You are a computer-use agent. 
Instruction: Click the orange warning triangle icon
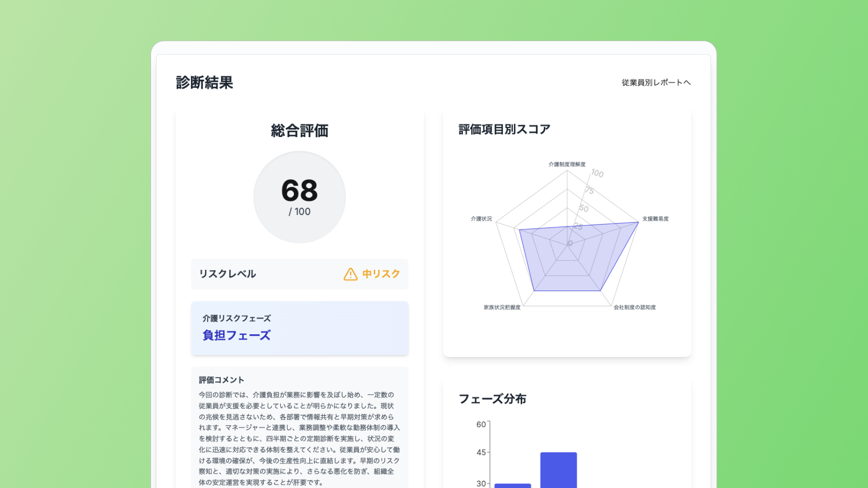tap(350, 274)
